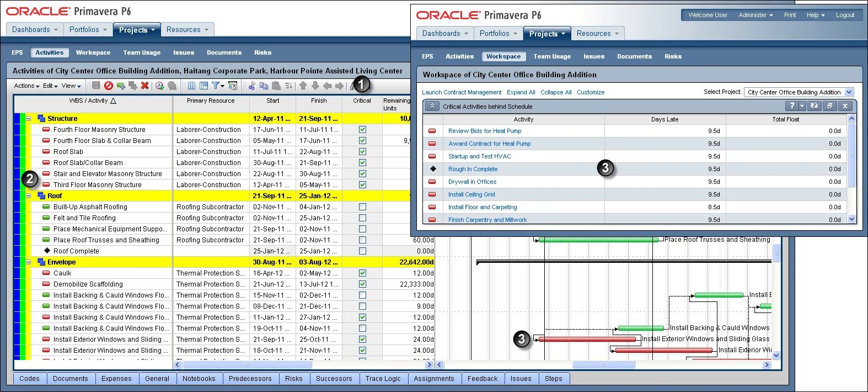Click the green Add Activity icon
The height and width of the screenshot is (392, 868).
[121, 86]
